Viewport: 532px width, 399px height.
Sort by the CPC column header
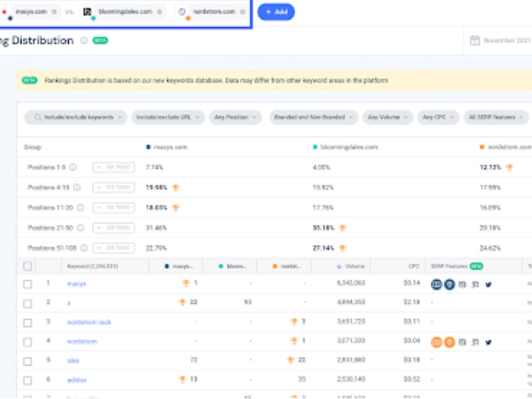pos(414,267)
